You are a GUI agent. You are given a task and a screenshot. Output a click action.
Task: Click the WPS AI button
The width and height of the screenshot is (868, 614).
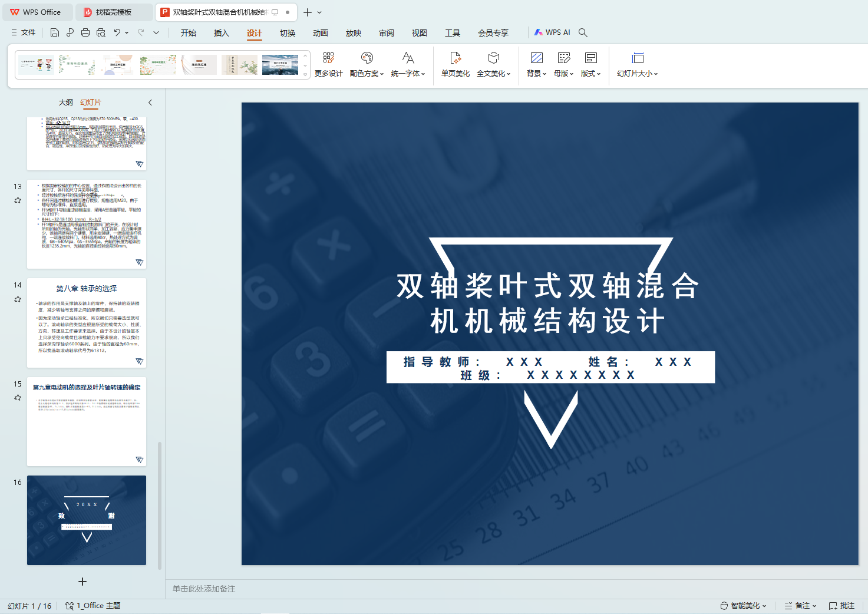[552, 32]
